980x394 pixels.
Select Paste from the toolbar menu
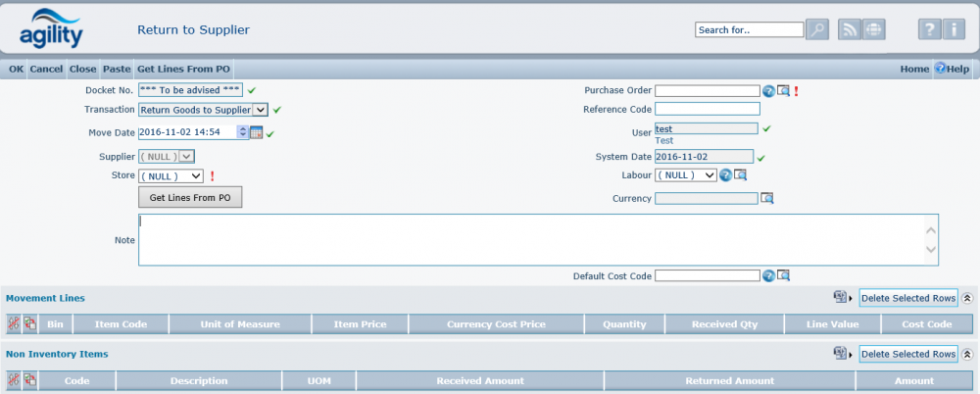point(117,70)
